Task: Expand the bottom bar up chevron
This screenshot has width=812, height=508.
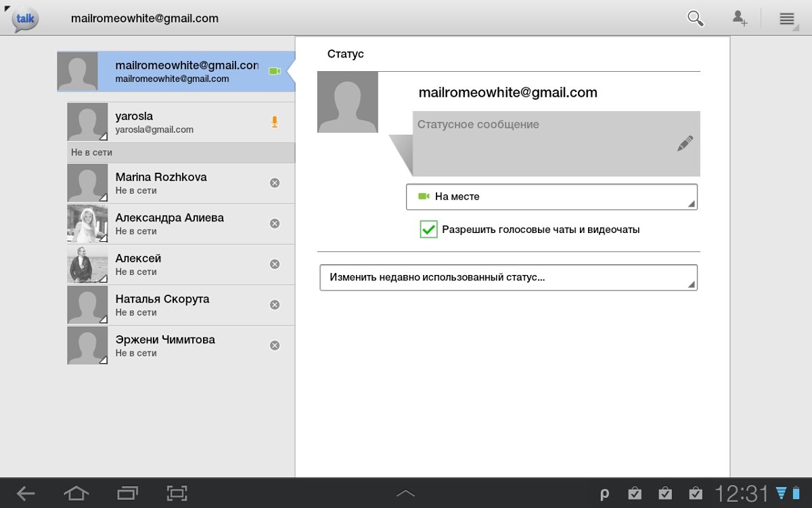Action: click(x=405, y=494)
